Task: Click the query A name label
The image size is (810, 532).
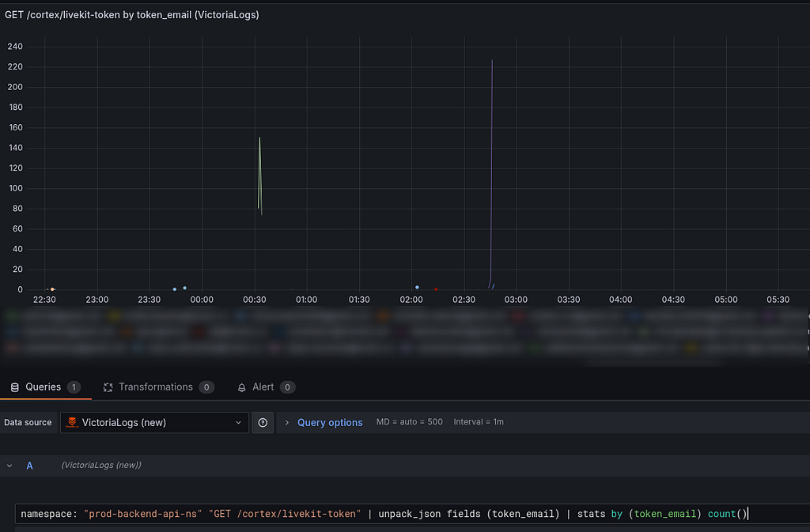Action: coord(29,466)
